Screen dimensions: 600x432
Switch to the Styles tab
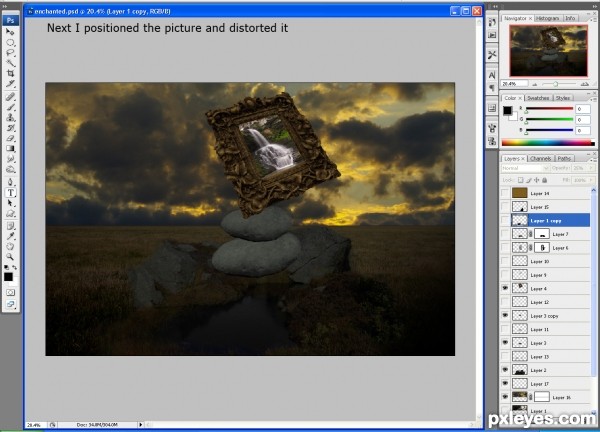(562, 98)
